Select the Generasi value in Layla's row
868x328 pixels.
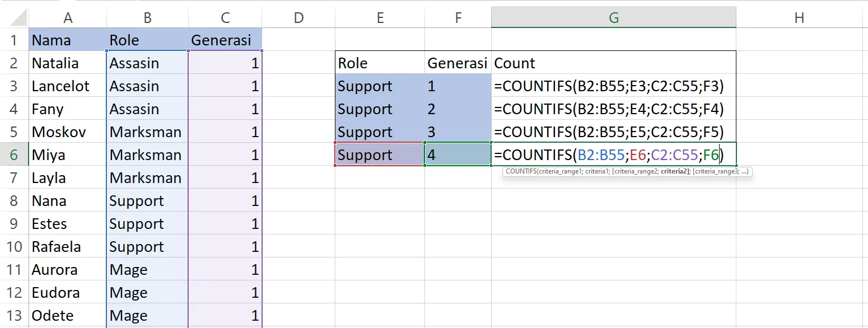(225, 178)
